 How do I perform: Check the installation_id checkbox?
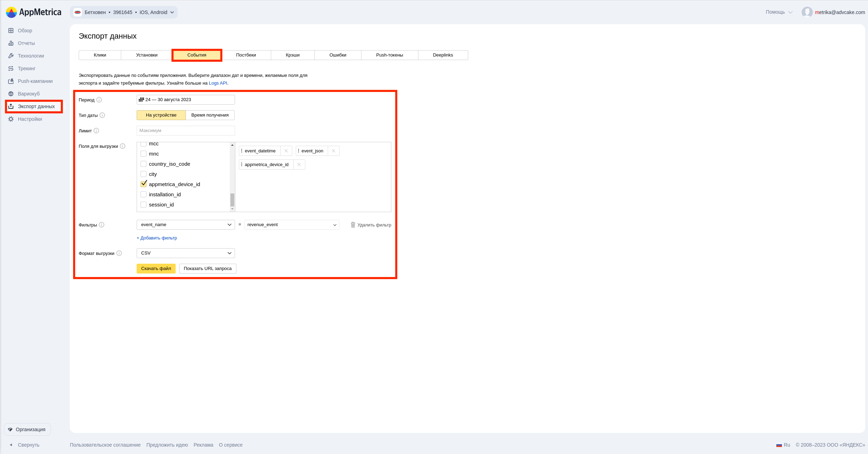[x=143, y=195]
